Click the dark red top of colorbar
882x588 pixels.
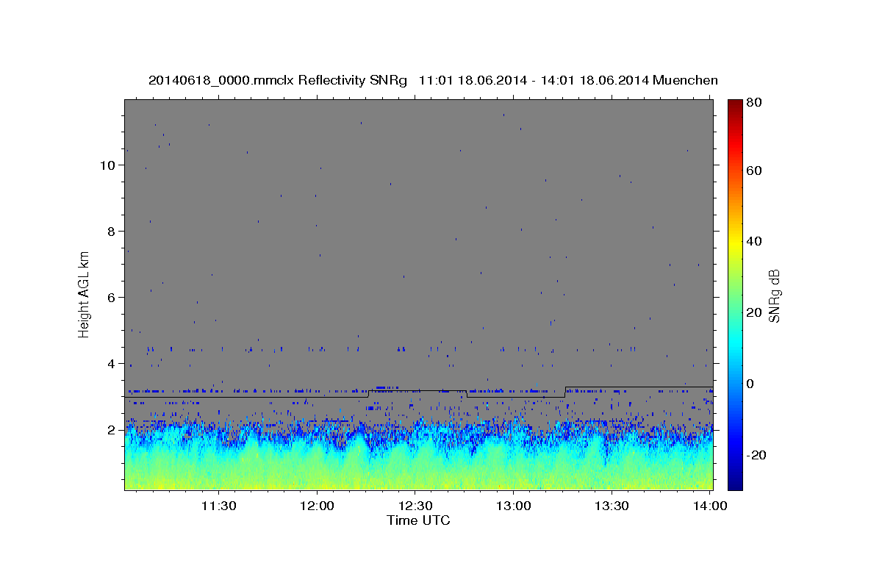735,104
